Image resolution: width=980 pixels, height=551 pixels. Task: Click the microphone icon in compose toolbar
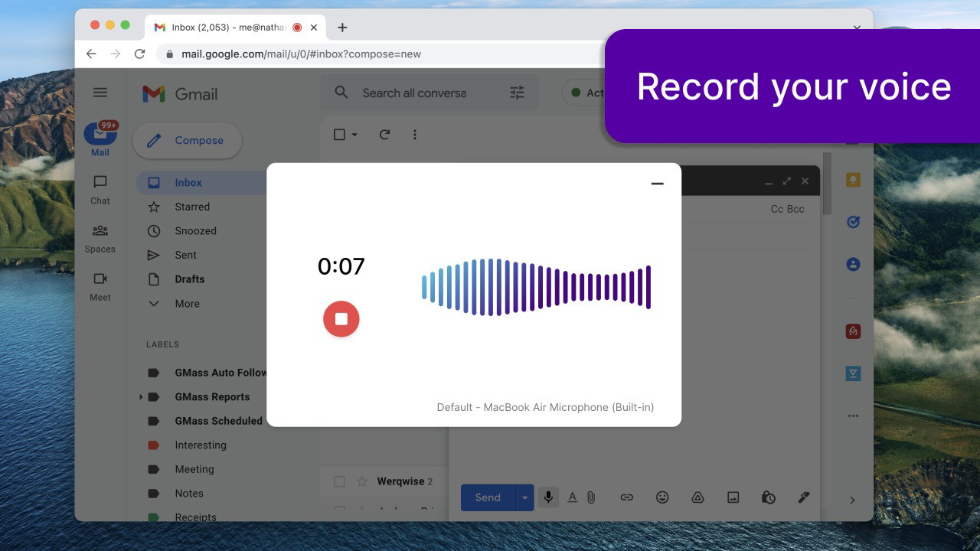pos(548,497)
